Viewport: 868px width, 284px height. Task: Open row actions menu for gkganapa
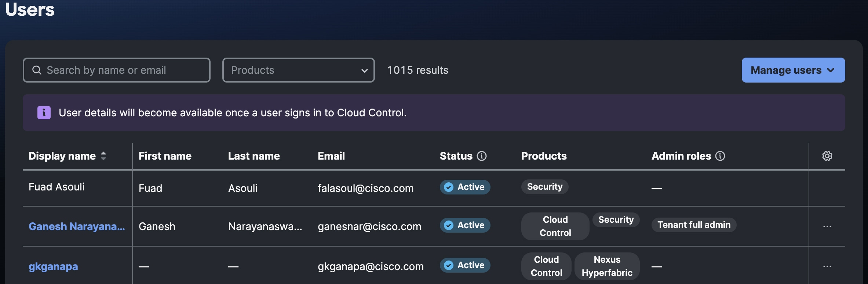tap(827, 266)
